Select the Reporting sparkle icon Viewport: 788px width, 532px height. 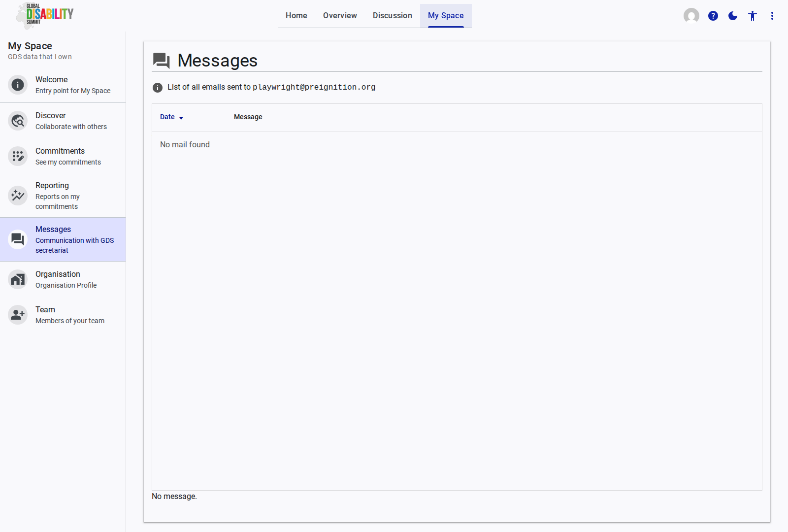[x=18, y=196]
